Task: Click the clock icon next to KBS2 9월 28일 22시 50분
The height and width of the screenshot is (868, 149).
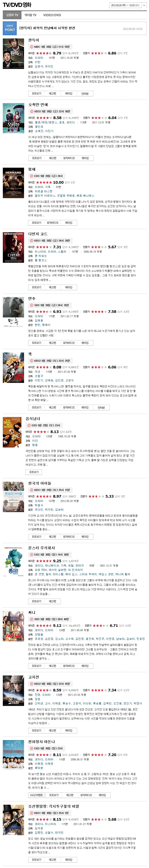Action: click(x=32, y=111)
